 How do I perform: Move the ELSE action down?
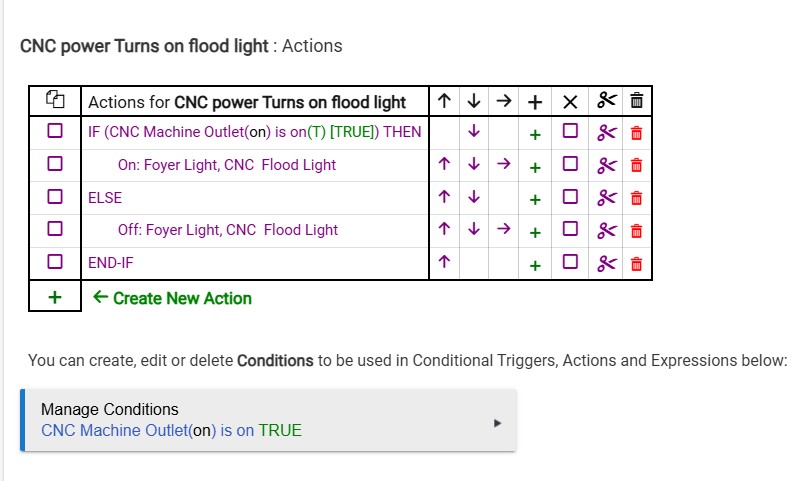(474, 198)
